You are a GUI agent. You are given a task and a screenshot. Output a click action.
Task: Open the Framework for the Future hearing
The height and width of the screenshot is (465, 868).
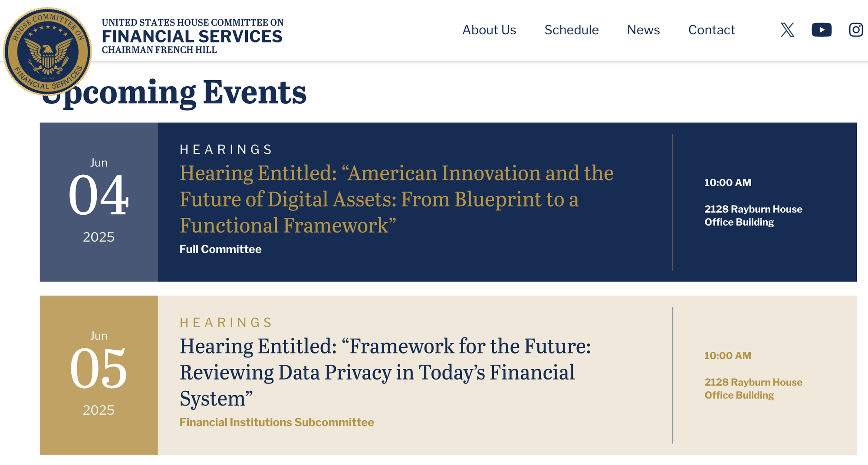click(385, 372)
